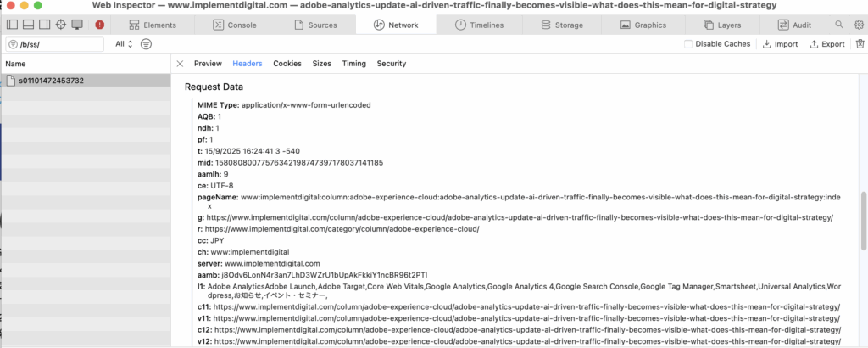Click the /b/ss/ filter field
The height and width of the screenshot is (348, 868).
tap(59, 44)
